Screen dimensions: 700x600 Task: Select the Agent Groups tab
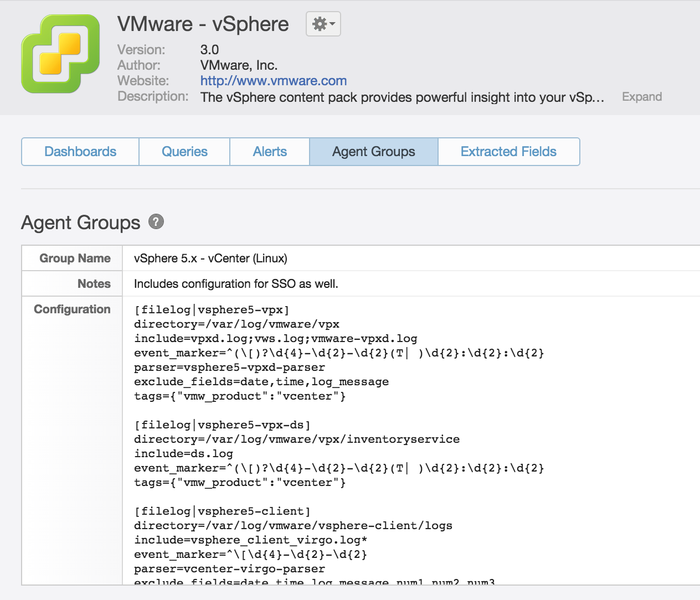point(373,152)
